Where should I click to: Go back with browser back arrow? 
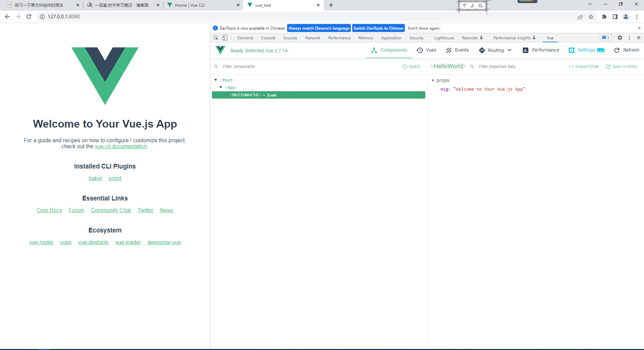pyautogui.click(x=7, y=16)
